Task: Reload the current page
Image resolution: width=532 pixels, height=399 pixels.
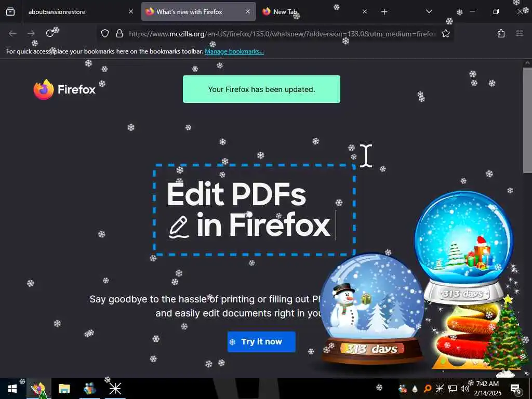Action: (x=50, y=33)
